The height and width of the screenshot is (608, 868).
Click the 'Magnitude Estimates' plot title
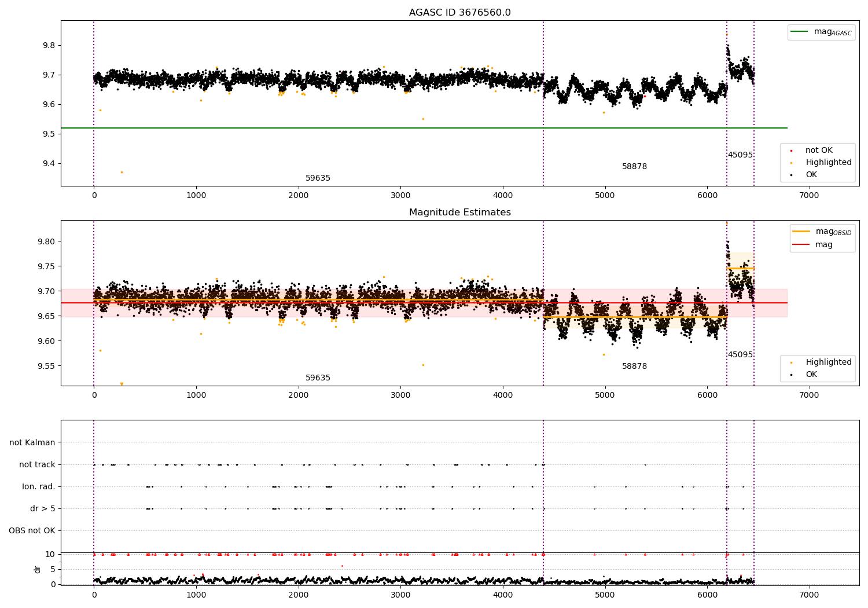[x=459, y=213]
